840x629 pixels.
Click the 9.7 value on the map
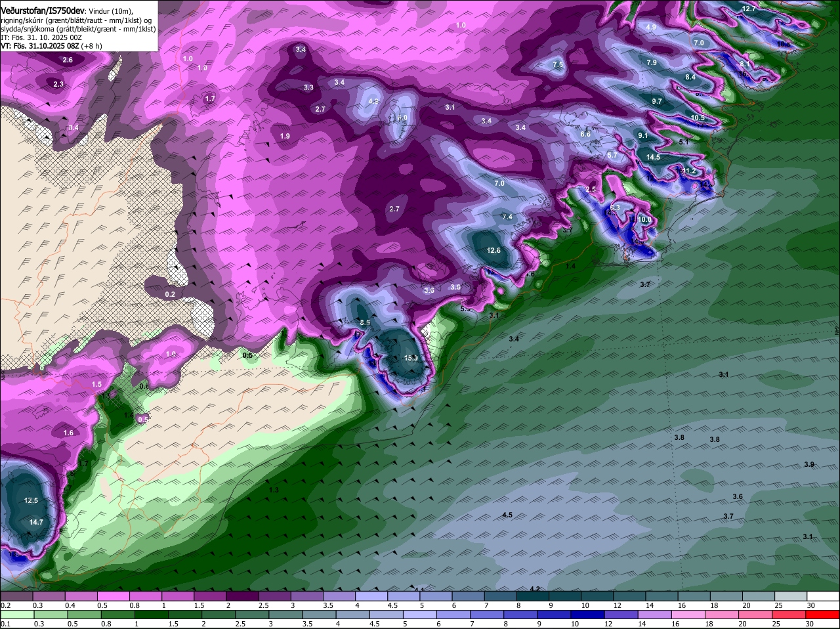pos(657,101)
